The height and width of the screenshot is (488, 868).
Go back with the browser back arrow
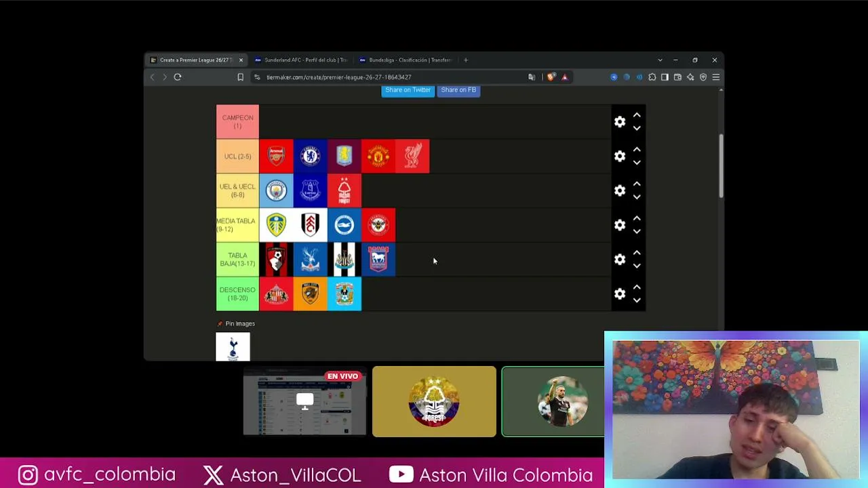152,77
